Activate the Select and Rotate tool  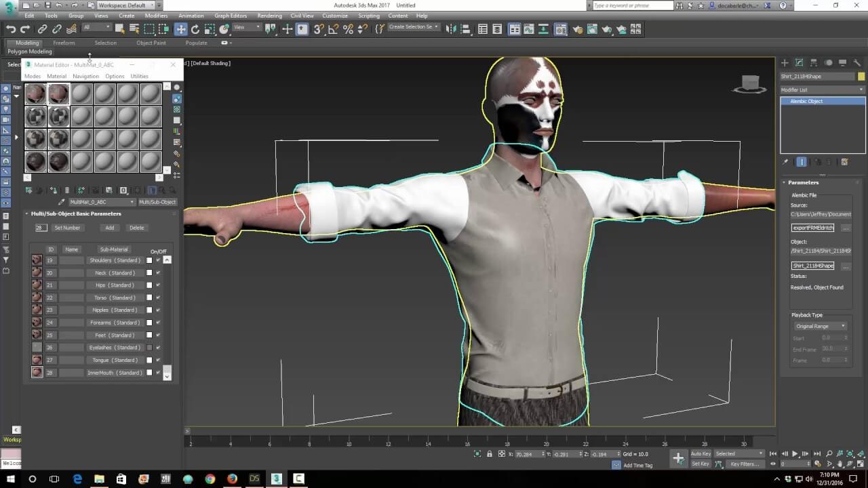[x=195, y=29]
